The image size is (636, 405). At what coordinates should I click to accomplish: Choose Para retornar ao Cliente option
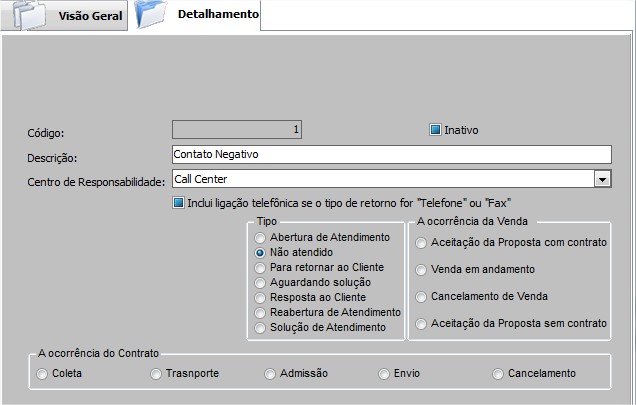coord(261,268)
